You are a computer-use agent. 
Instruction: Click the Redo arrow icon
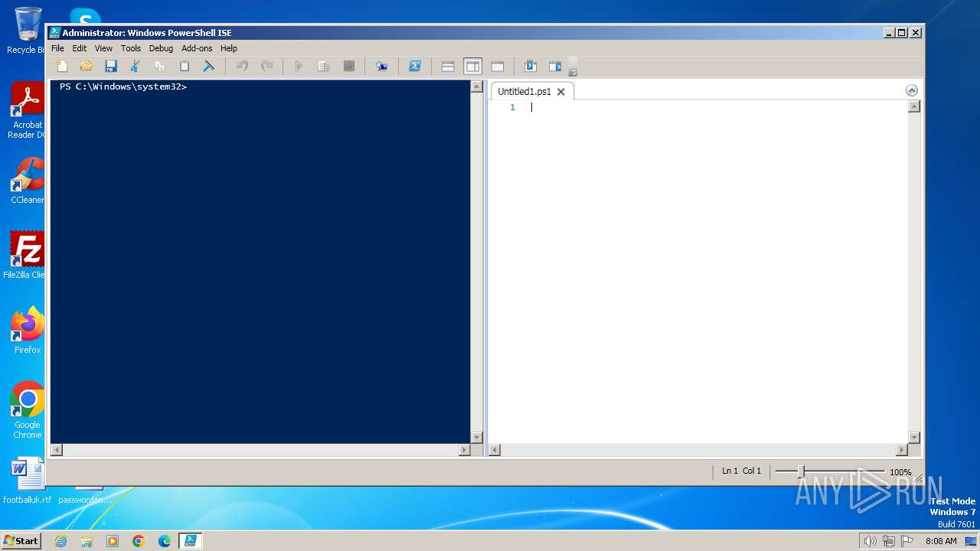266,67
